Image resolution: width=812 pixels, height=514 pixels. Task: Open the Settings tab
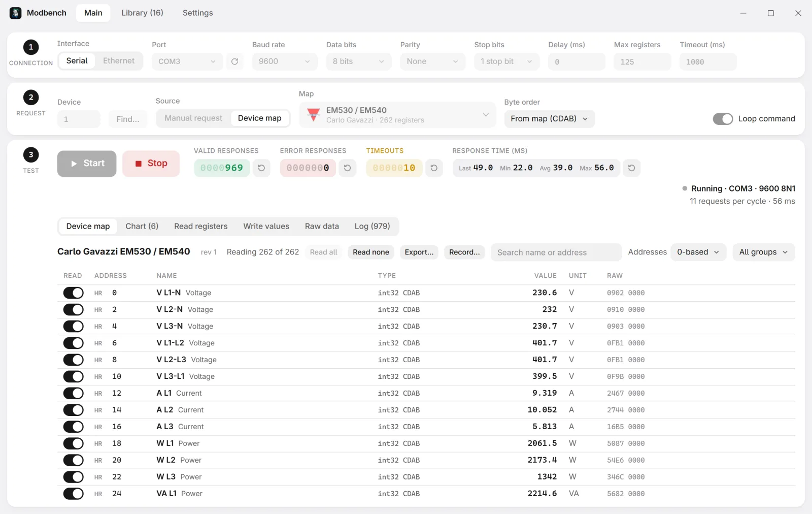pyautogui.click(x=198, y=13)
